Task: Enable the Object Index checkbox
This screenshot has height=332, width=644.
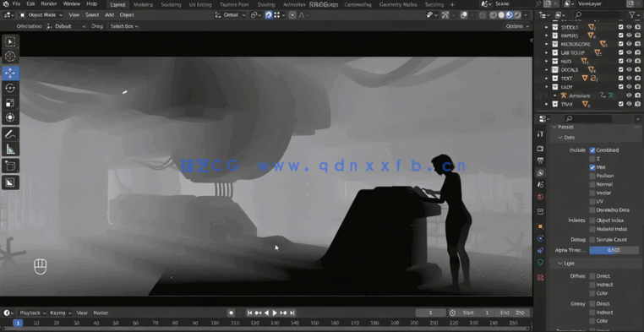Action: [x=592, y=220]
